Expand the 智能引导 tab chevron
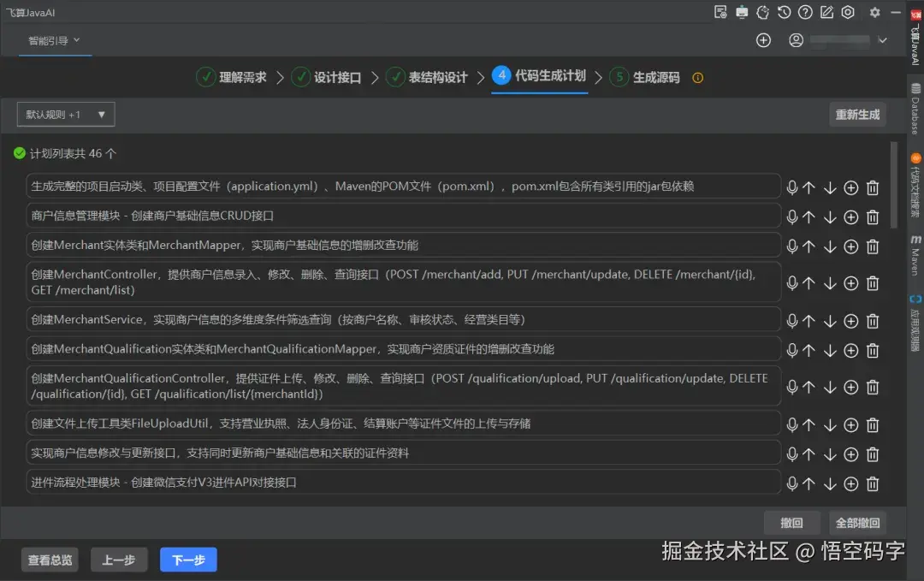 [x=78, y=40]
